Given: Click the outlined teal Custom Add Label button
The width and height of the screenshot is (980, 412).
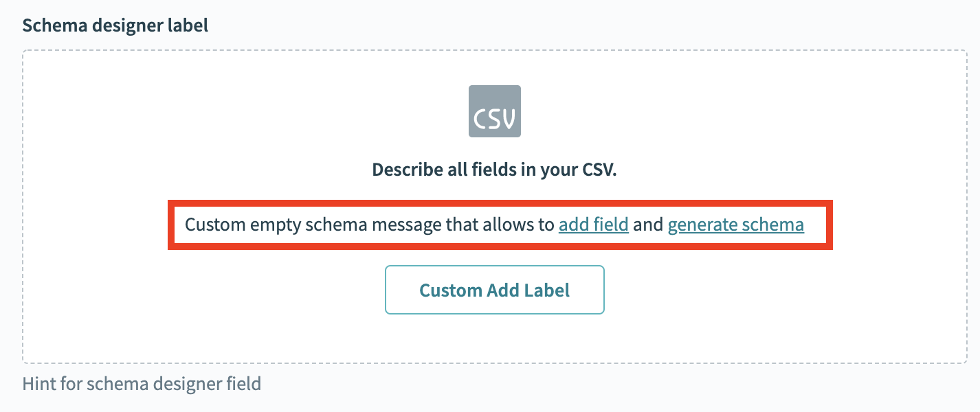Looking at the screenshot, I should [494, 290].
